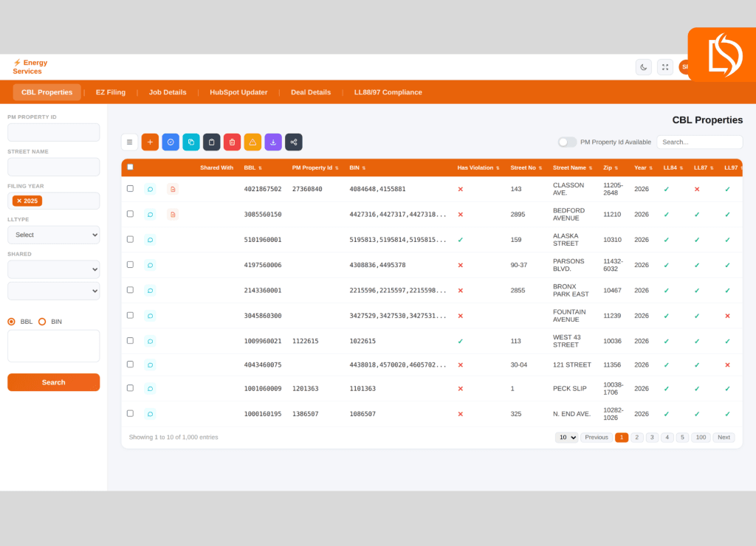
Task: Check the row for CLASSON AVE.
Action: coord(130,188)
